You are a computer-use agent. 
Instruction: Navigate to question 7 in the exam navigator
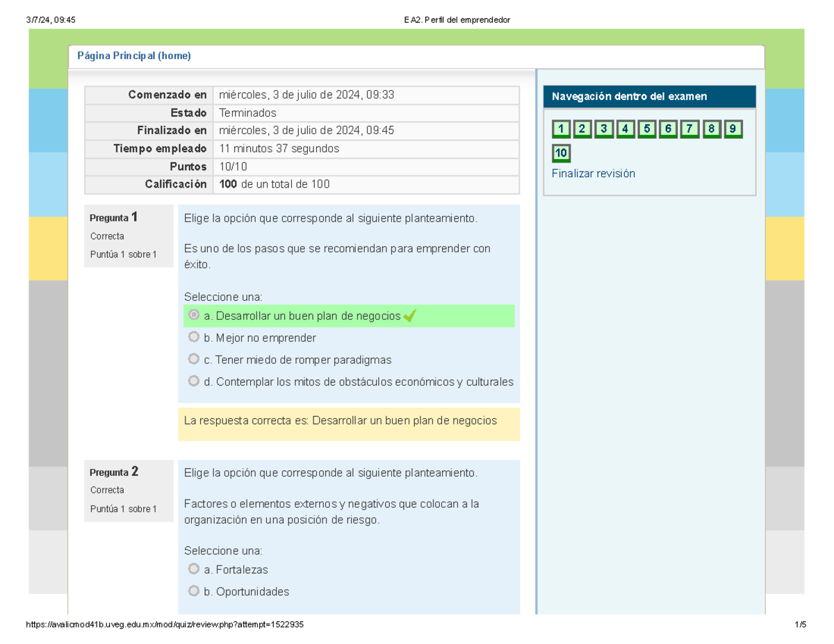tap(690, 128)
